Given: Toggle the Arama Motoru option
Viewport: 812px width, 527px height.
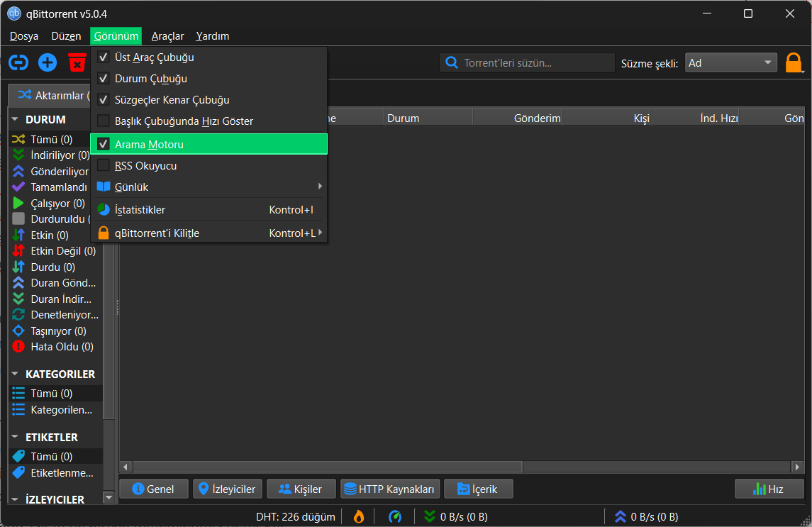Looking at the screenshot, I should point(208,144).
